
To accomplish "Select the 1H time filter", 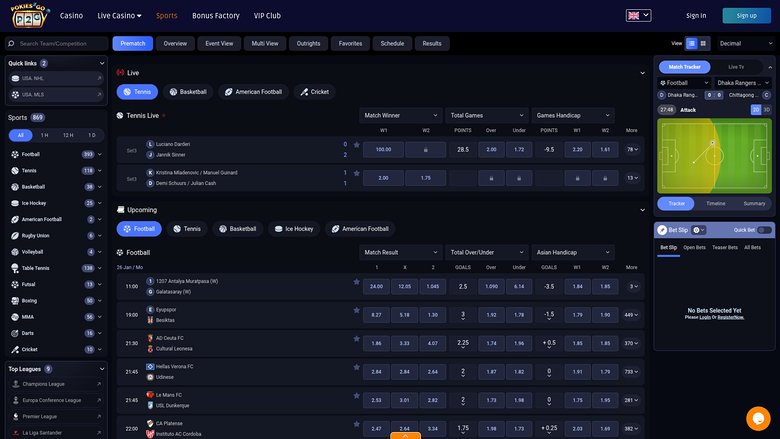I will [44, 135].
